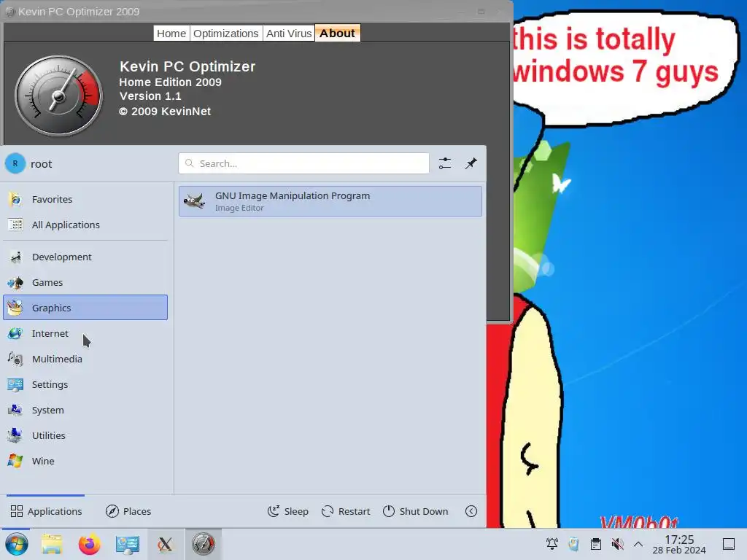Click the muted volume tray icon
This screenshot has height=560, width=747.
coord(617,544)
